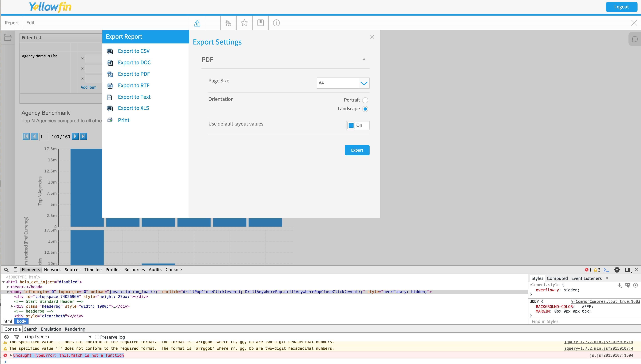Screen dimensions: 641x364
Task: Add new style rule plus icon
Action: point(619,285)
